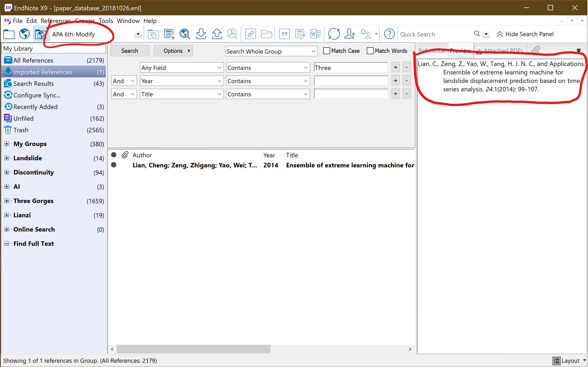Screen dimensions: 588x367
Task: Open the Tools menu
Action: point(106,21)
